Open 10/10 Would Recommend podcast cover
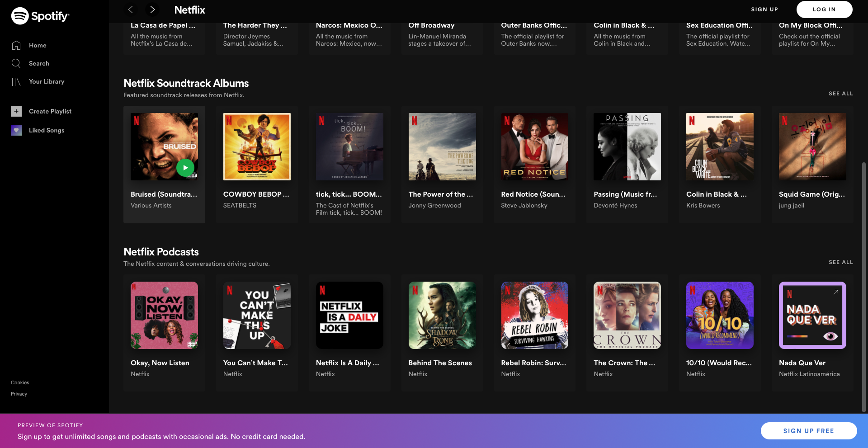The width and height of the screenshot is (868, 448). 720,315
